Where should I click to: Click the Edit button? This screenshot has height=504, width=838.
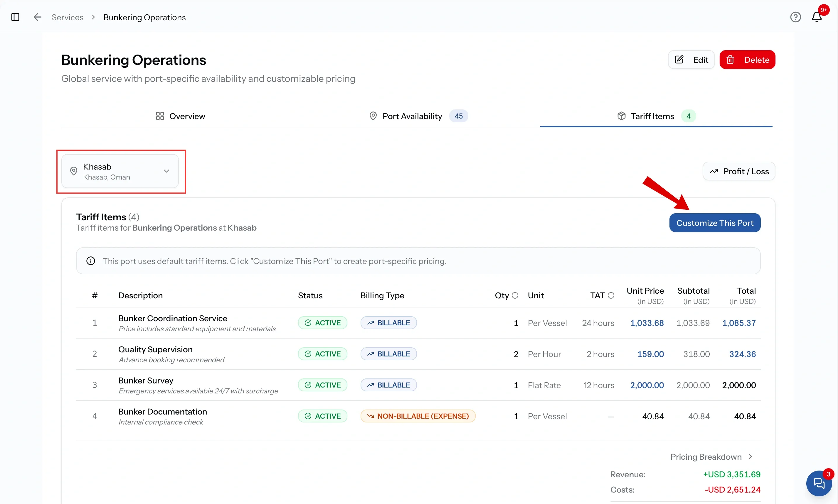click(691, 60)
